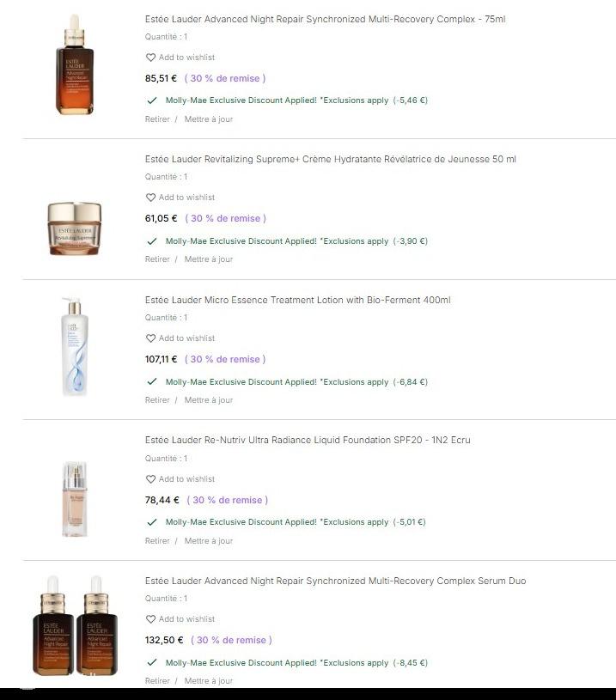Click wishlist heart for Night Repair Serum Duo
Viewport: 616px width, 700px height.
pos(150,619)
